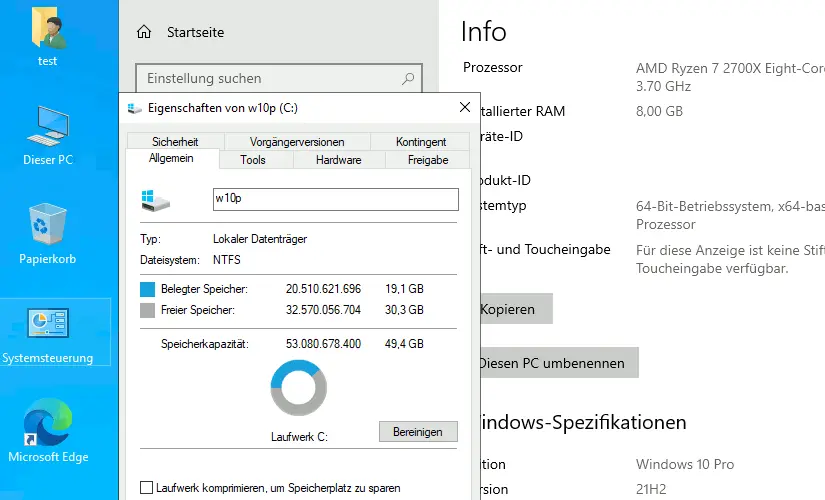
Task: Select the Allgemein tab
Action: point(172,158)
